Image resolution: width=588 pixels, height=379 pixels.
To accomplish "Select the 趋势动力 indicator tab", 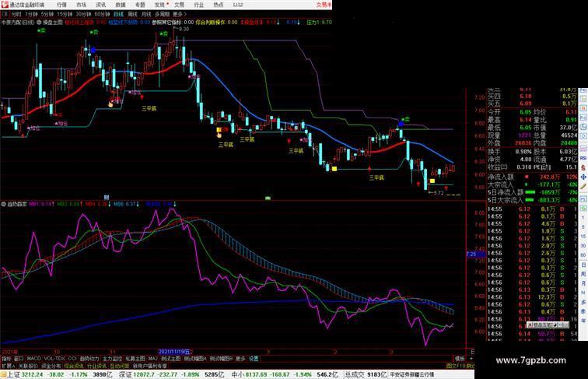I will [x=89, y=359].
